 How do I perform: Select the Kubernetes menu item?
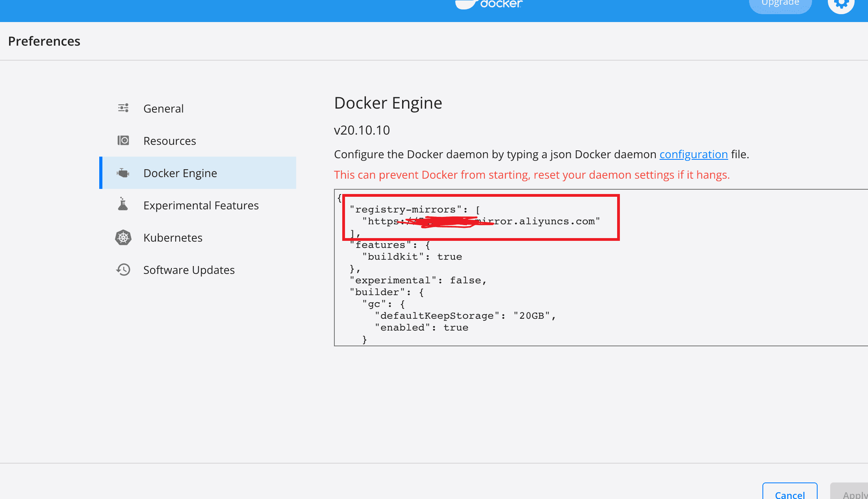173,237
